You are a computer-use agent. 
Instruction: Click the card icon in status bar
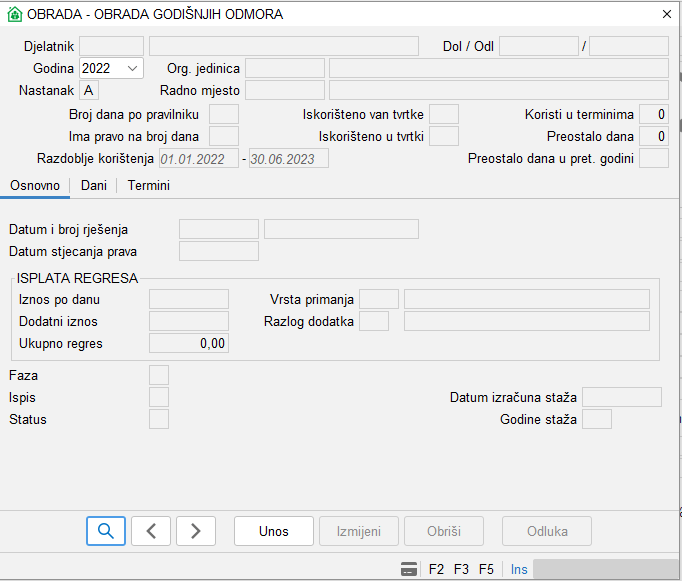pyautogui.click(x=408, y=569)
